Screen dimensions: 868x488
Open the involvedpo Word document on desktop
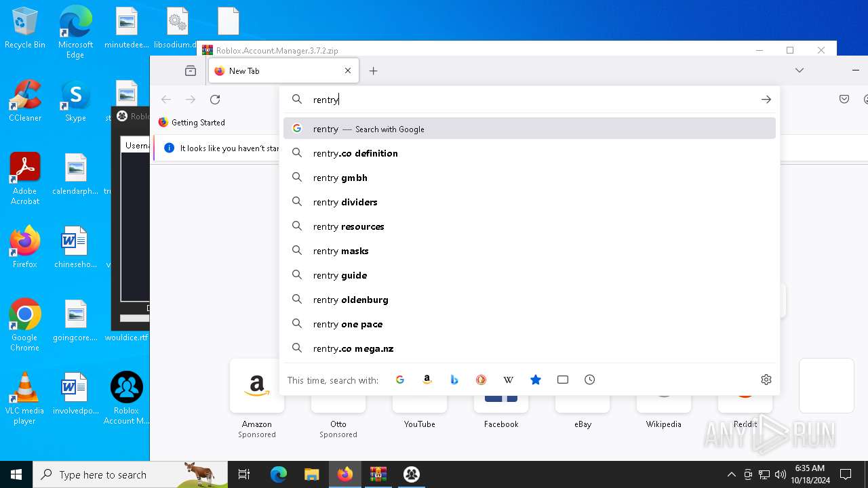pyautogui.click(x=75, y=393)
